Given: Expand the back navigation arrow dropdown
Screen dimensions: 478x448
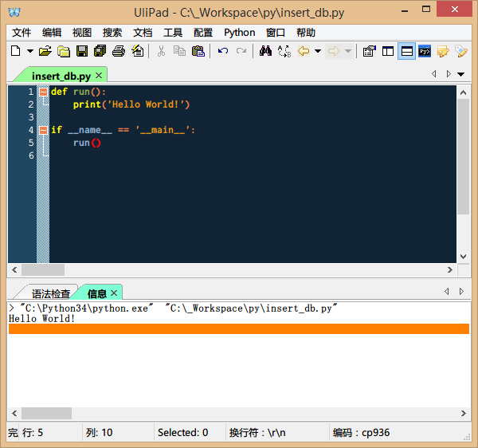Looking at the screenshot, I should pyautogui.click(x=318, y=51).
